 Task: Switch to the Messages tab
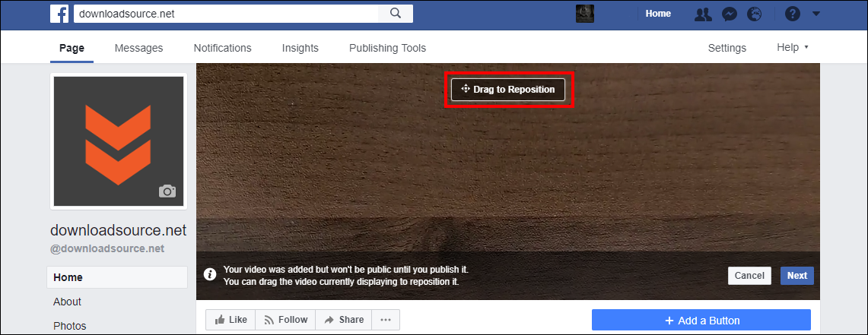point(139,48)
